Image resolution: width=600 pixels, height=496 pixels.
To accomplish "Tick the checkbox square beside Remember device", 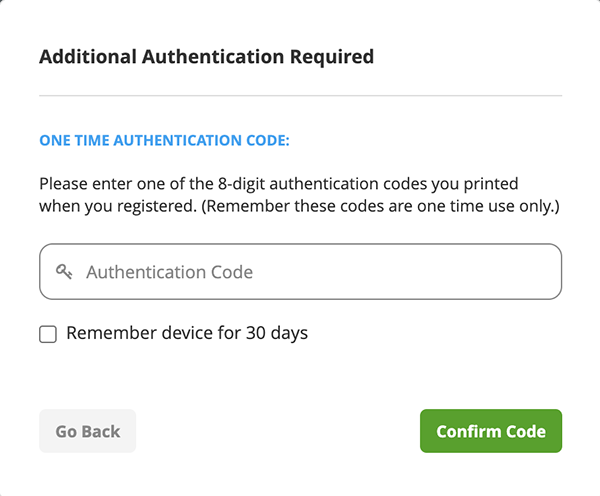I will coord(48,334).
